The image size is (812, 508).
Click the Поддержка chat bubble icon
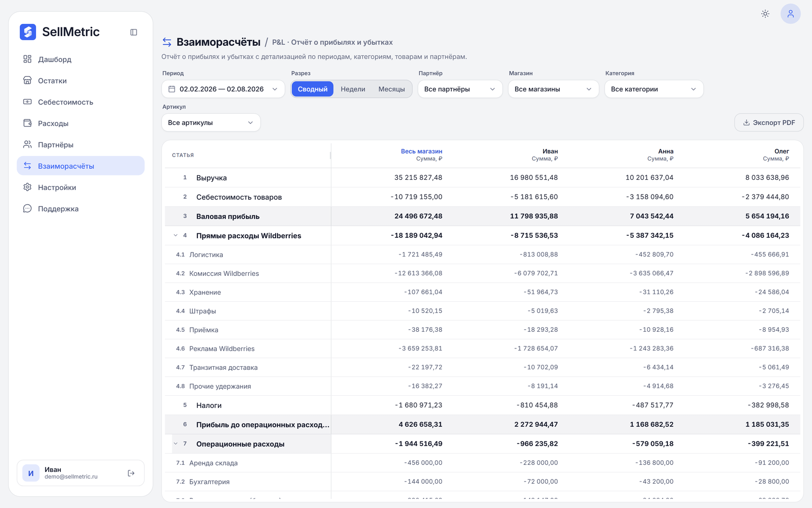coord(27,209)
